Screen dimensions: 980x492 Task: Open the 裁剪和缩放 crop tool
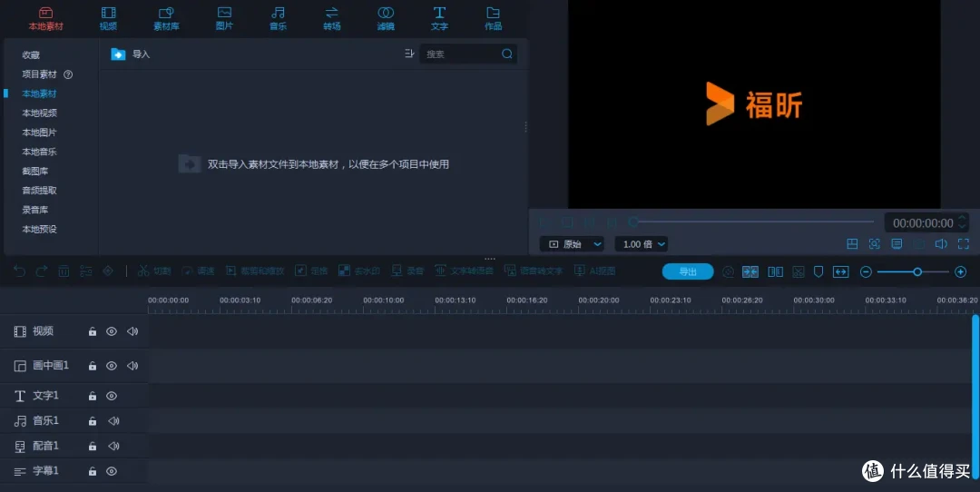pos(254,271)
